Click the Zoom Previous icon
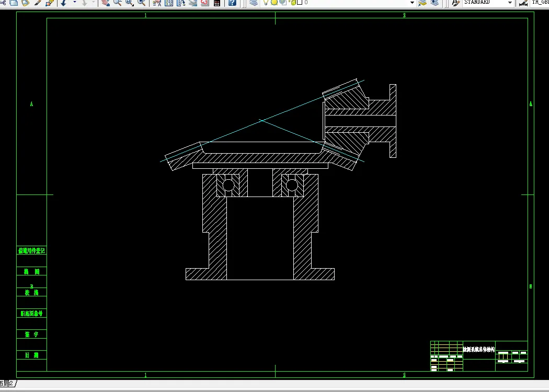Viewport: 549px width, 392px height. [142, 3]
